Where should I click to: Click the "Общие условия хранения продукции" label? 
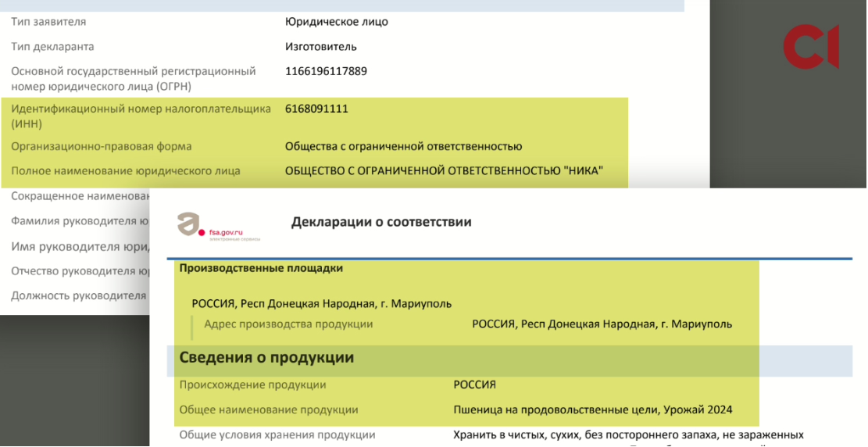(277, 435)
